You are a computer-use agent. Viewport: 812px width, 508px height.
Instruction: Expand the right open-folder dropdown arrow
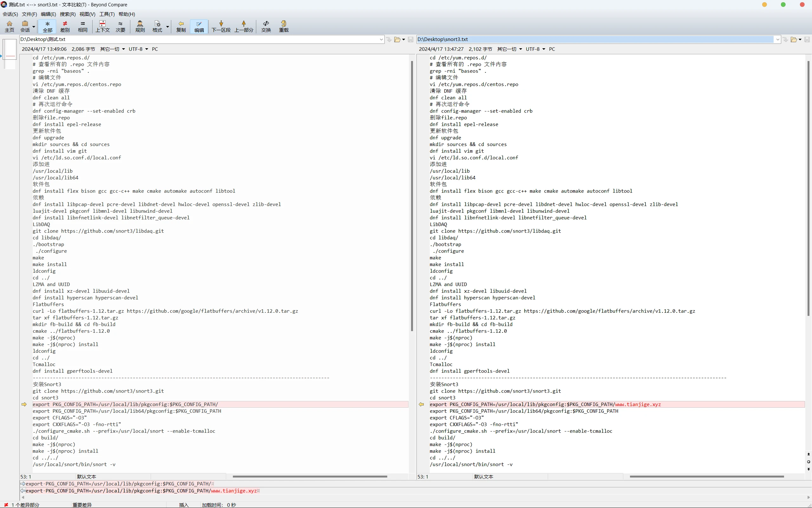click(x=800, y=40)
